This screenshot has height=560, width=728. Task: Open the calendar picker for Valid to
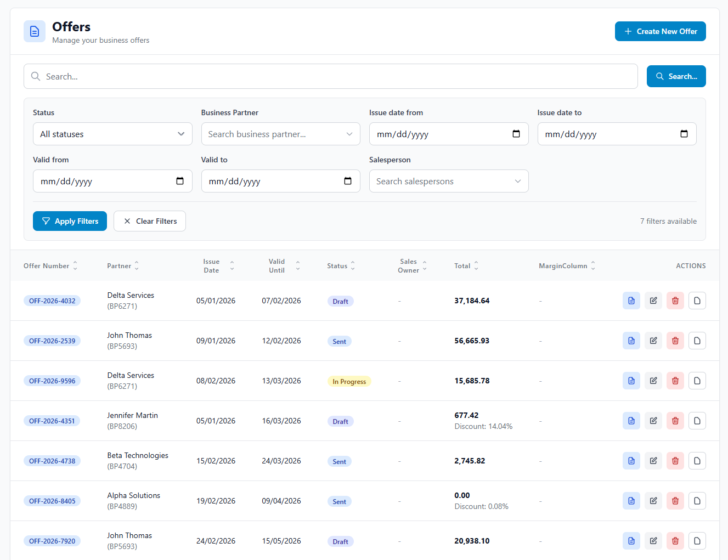tap(348, 181)
